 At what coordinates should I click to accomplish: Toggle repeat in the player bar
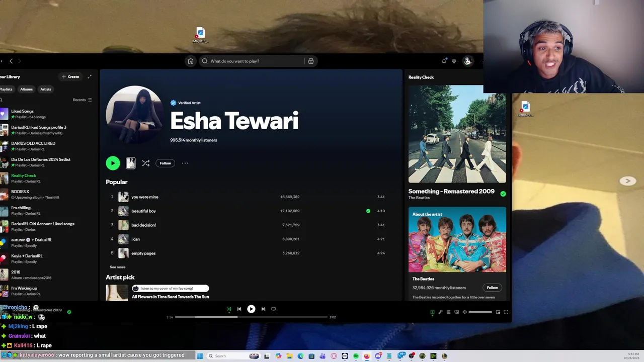pos(273,309)
